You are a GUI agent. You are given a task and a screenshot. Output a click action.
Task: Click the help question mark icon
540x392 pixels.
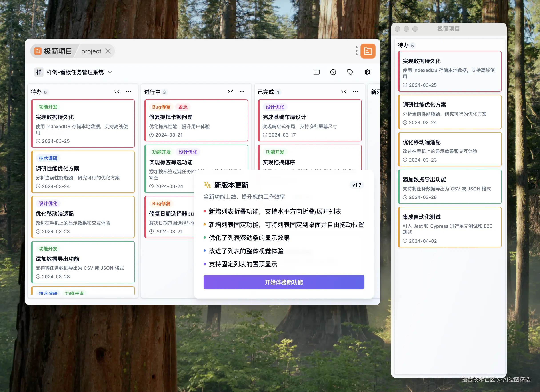point(333,72)
